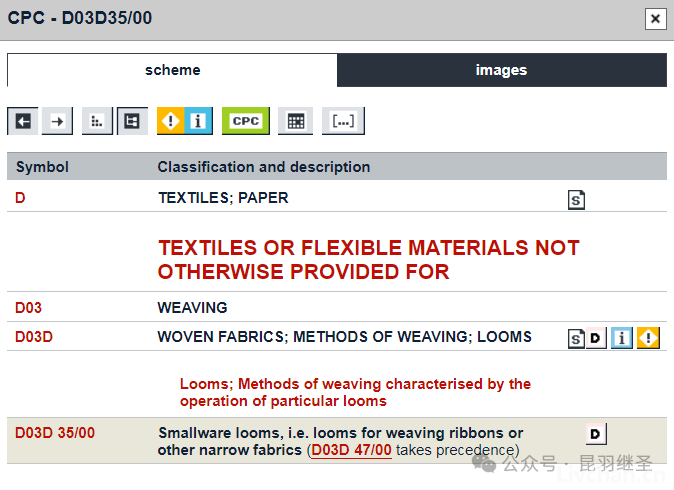Switch to the images tab
The width and height of the screenshot is (674, 490).
click(x=502, y=70)
